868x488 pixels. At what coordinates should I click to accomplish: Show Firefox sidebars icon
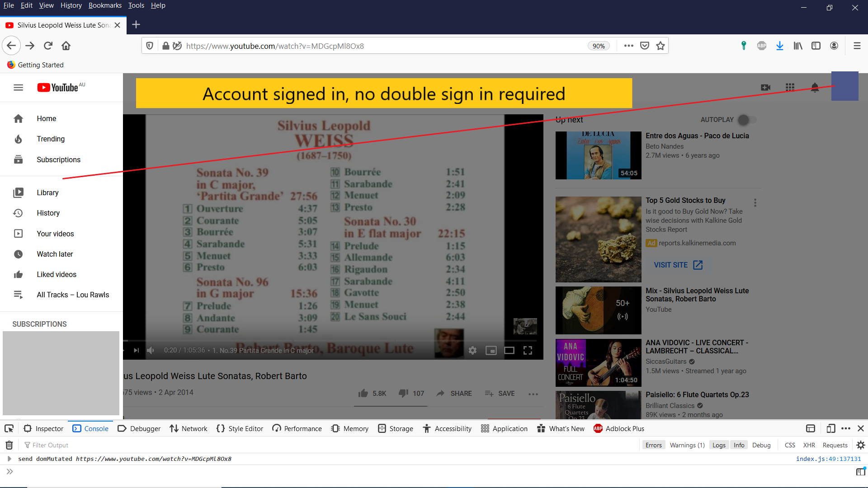(x=816, y=46)
